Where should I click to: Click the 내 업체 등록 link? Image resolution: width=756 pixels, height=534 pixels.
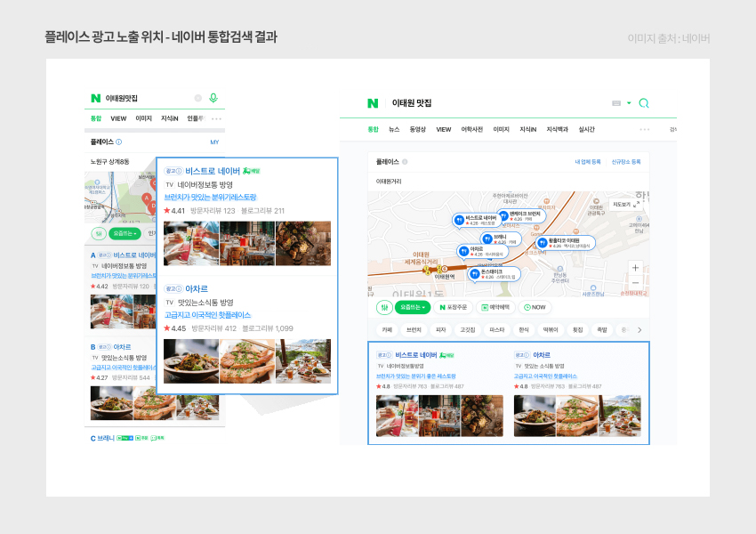click(x=588, y=162)
